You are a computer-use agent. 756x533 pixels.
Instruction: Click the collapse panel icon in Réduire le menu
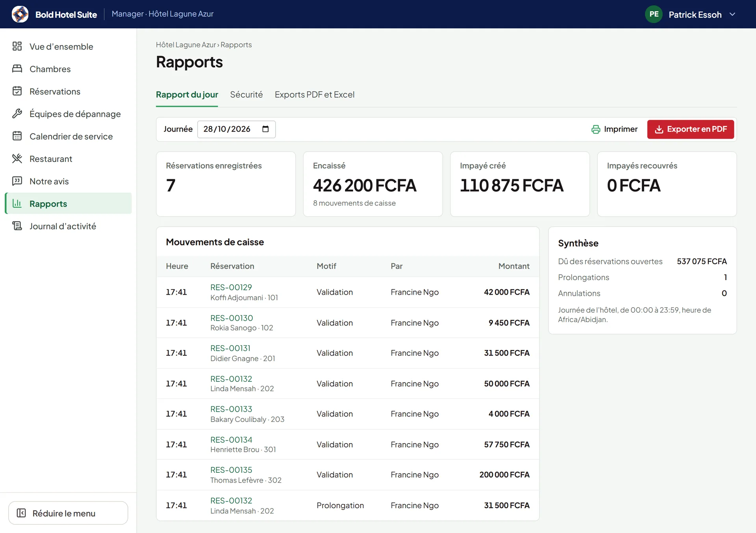point(21,513)
